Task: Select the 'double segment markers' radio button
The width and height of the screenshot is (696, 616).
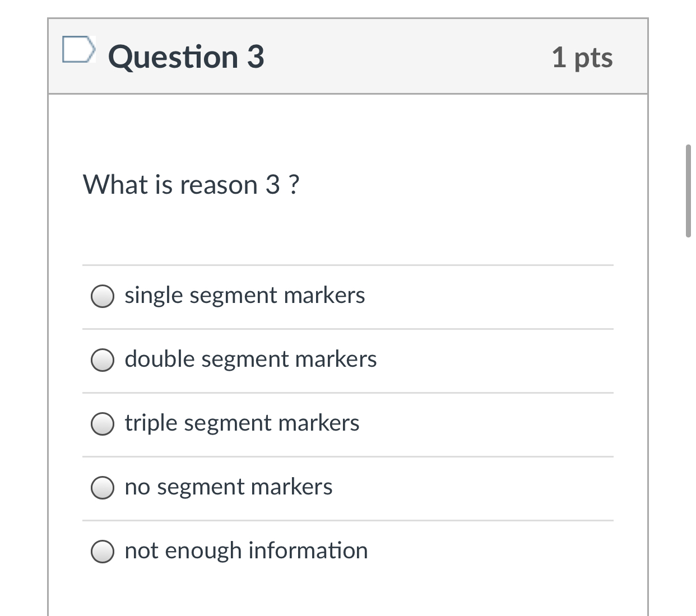Action: point(102,360)
